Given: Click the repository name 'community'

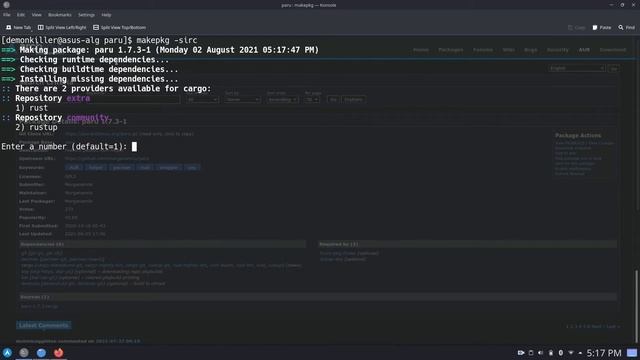Looking at the screenshot, I should tap(88, 118).
